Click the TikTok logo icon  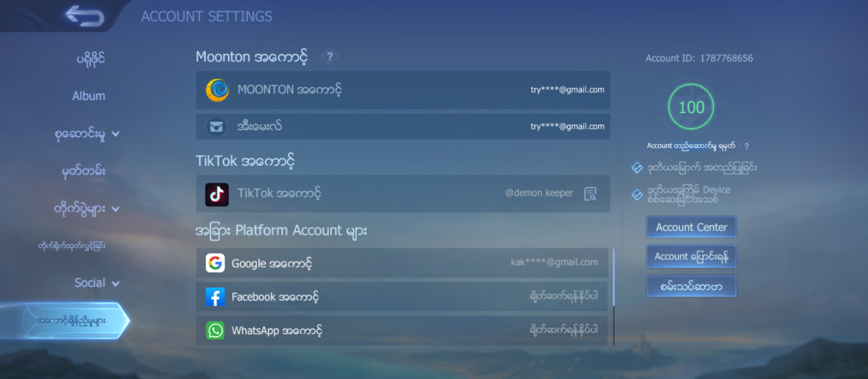coord(217,194)
